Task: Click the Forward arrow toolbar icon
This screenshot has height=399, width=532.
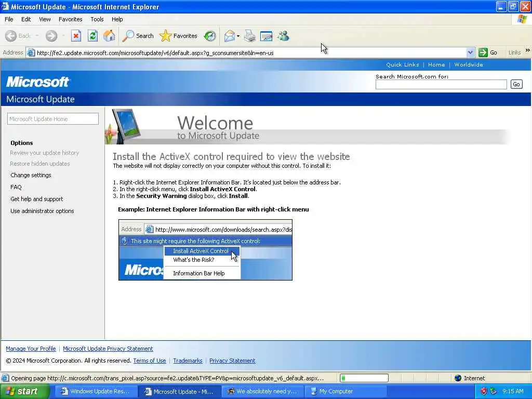Action: click(x=51, y=36)
